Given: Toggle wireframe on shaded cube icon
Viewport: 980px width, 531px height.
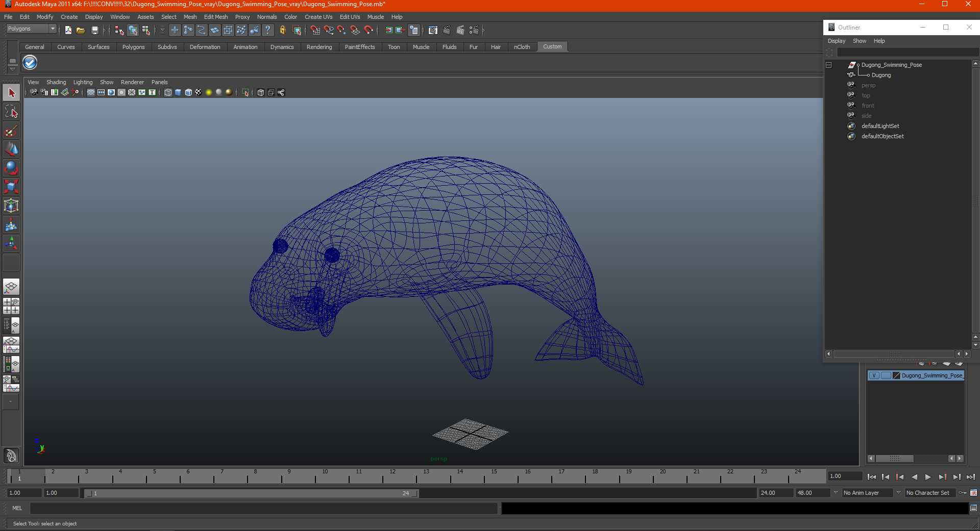Looking at the screenshot, I should 188,92.
